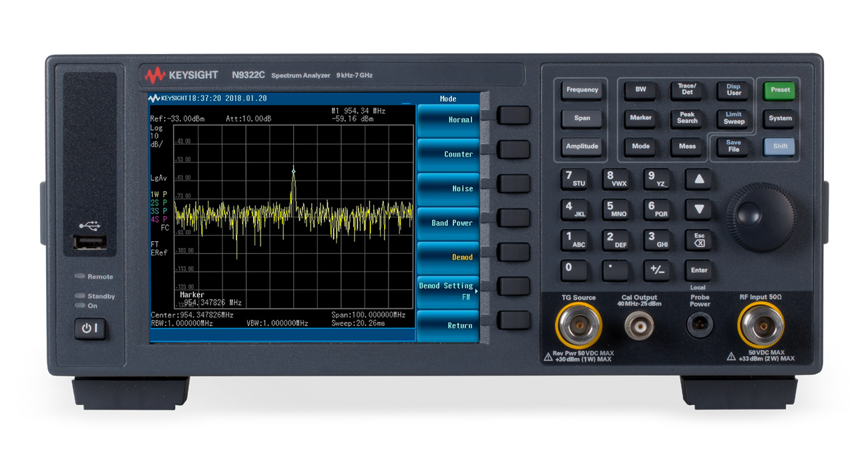868x451 pixels.
Task: Select the Counter softkey
Action: [448, 154]
